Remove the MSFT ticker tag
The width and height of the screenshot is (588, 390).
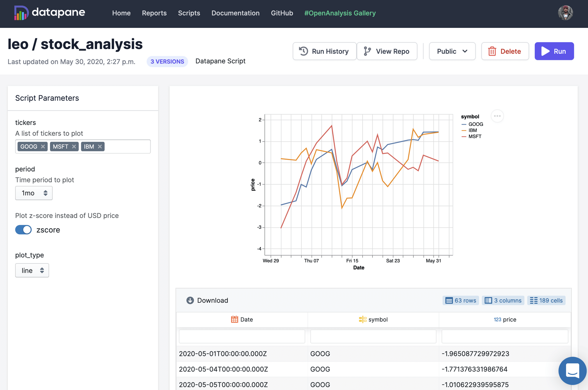click(74, 146)
